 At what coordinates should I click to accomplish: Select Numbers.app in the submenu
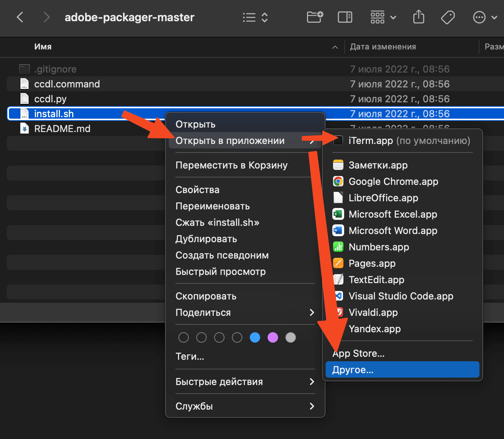pos(378,247)
